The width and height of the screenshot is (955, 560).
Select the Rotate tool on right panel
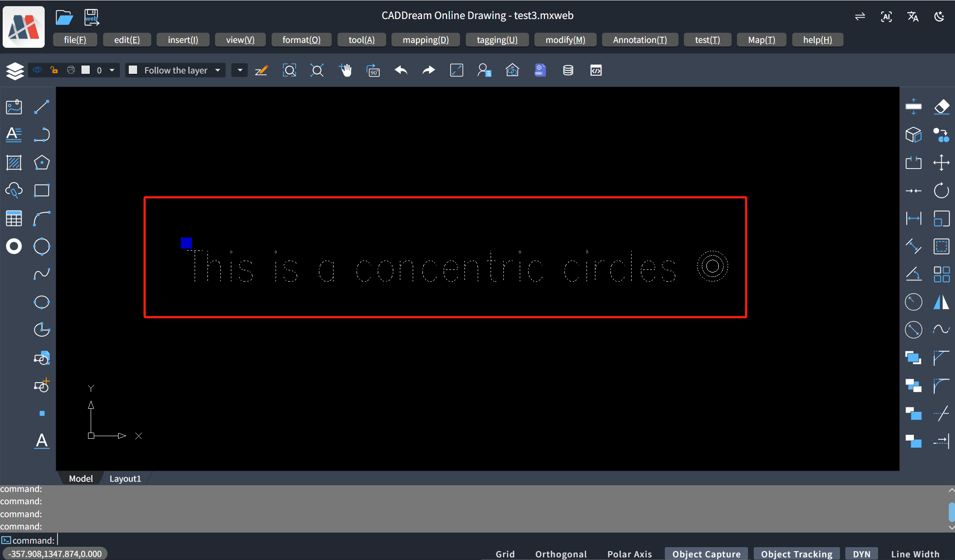941,190
